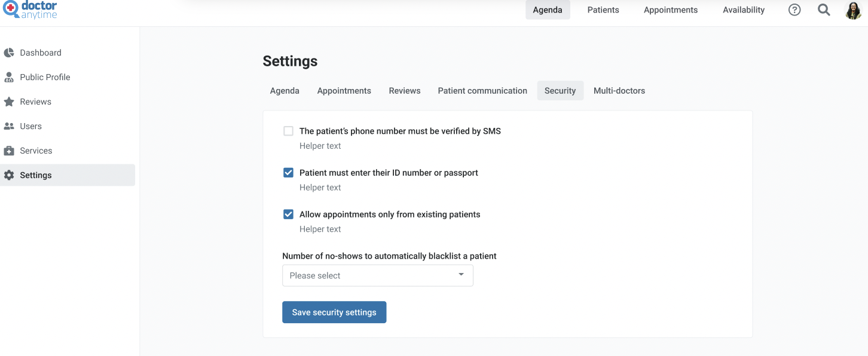Open the Appointments settings tab
This screenshot has width=868, height=356.
coord(344,91)
